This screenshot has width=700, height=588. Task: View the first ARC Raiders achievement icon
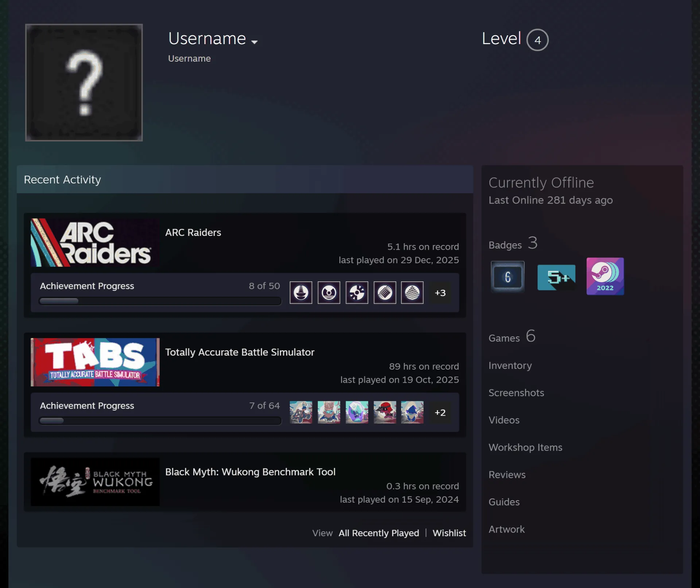click(x=301, y=292)
